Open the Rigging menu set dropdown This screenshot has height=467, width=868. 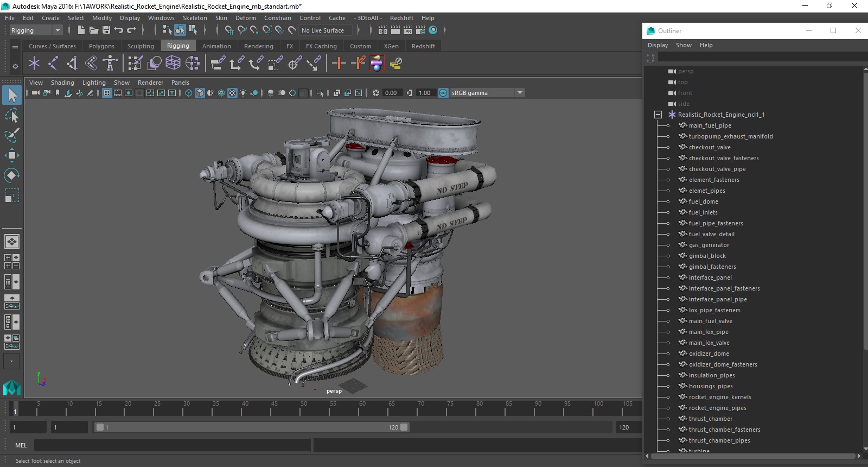[58, 30]
